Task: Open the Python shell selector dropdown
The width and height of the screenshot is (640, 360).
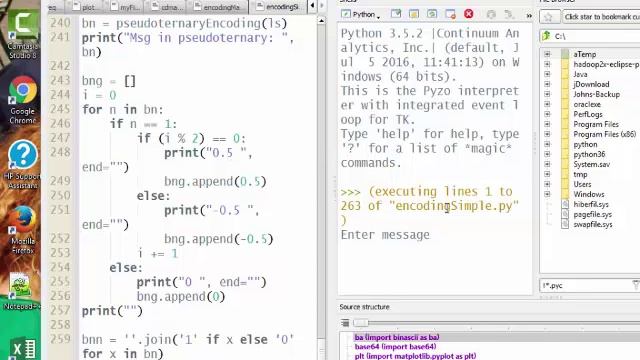Action: click(x=361, y=15)
